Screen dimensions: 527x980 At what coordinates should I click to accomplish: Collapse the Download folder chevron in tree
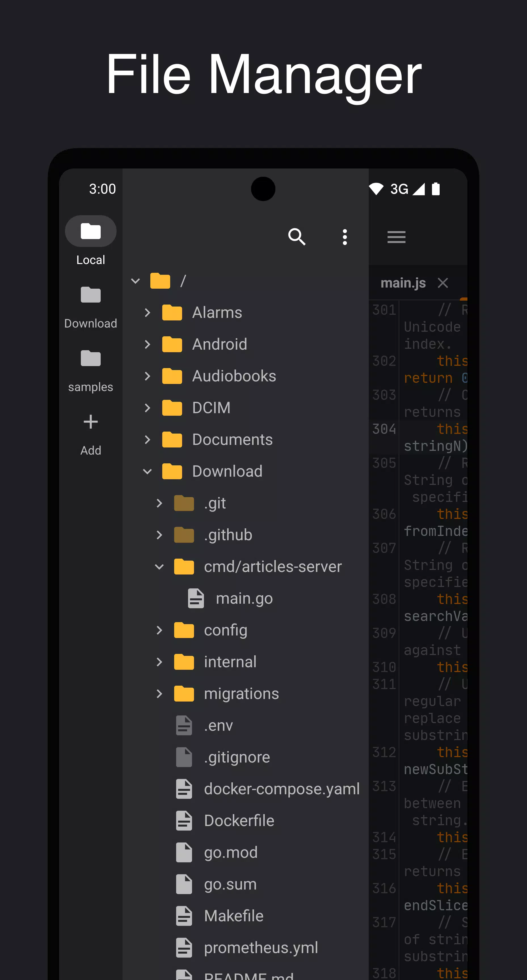(x=147, y=472)
